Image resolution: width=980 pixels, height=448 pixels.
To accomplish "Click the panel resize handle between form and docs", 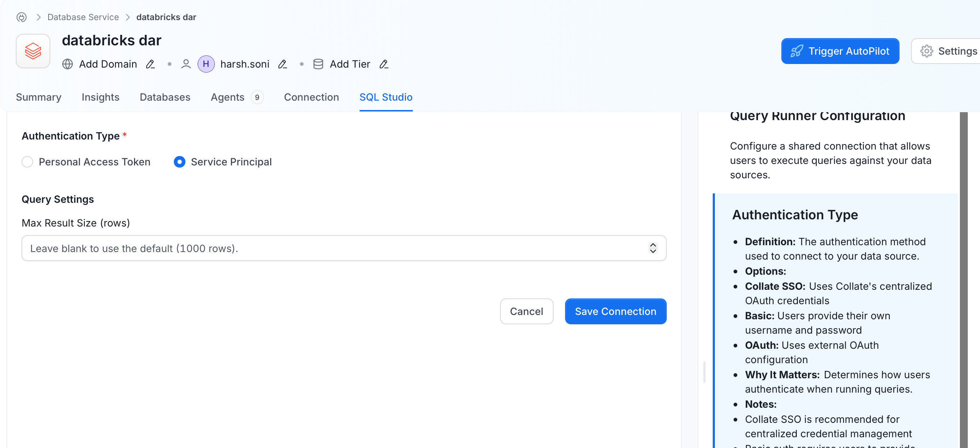I will click(704, 372).
